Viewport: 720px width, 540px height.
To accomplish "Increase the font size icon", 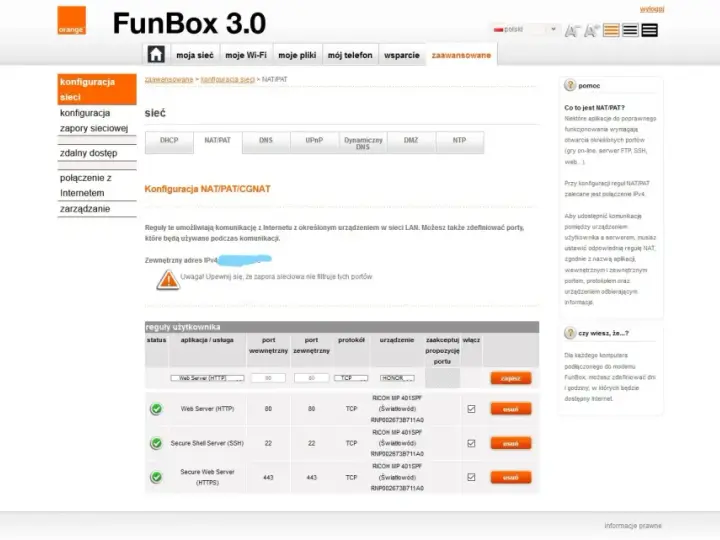I will click(591, 30).
